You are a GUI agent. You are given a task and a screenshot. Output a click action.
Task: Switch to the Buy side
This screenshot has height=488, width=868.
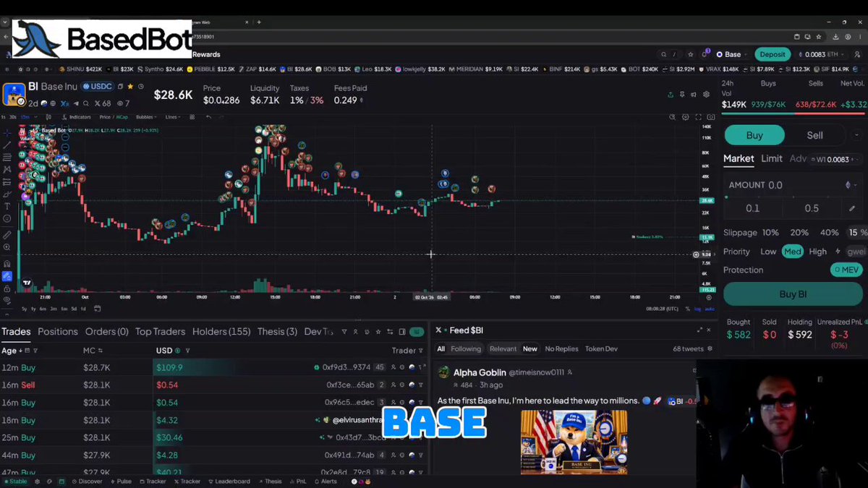(x=754, y=135)
